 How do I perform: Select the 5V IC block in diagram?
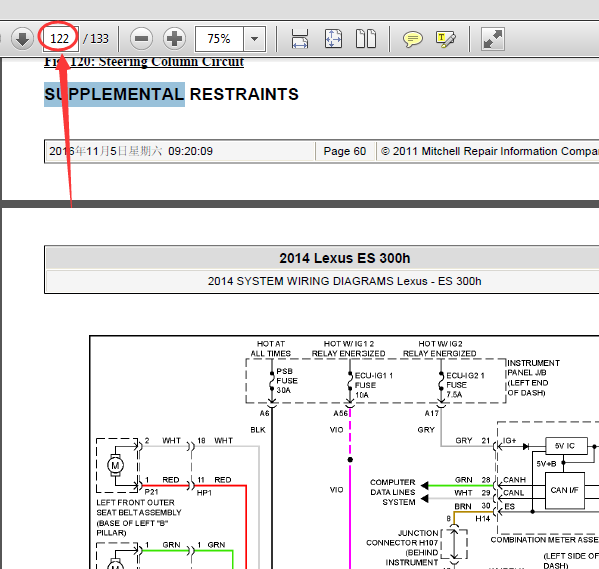click(566, 446)
